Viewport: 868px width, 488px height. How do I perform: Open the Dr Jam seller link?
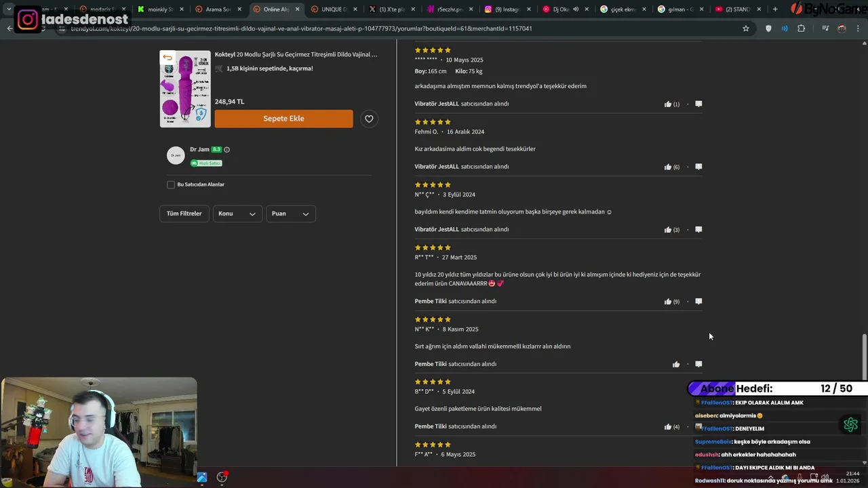tap(199, 150)
